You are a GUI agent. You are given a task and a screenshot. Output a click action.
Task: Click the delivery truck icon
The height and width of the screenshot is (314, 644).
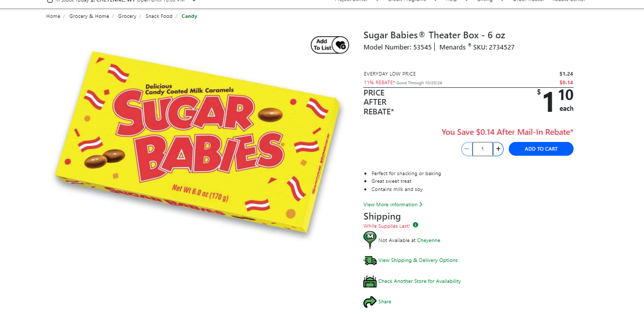click(x=370, y=260)
